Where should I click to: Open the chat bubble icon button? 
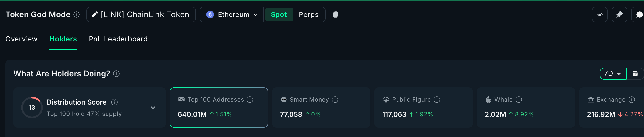tap(639, 14)
